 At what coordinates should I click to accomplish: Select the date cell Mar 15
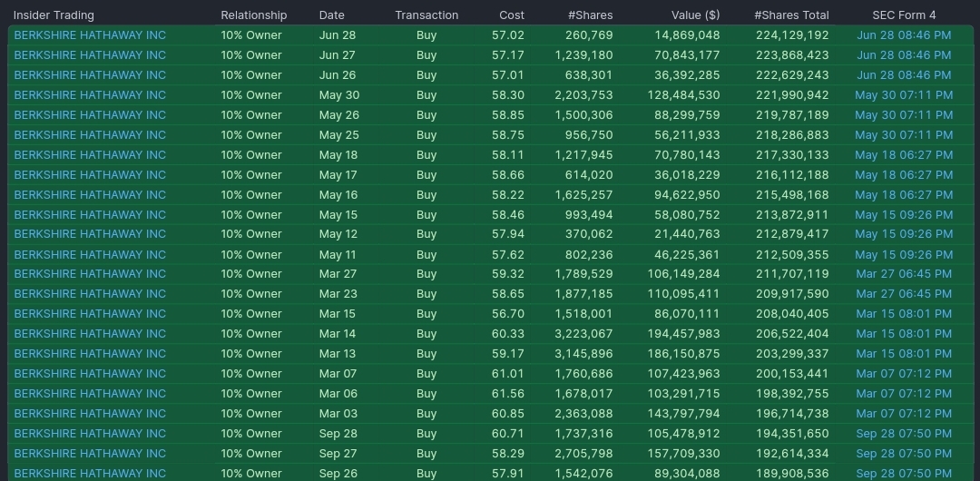click(338, 314)
